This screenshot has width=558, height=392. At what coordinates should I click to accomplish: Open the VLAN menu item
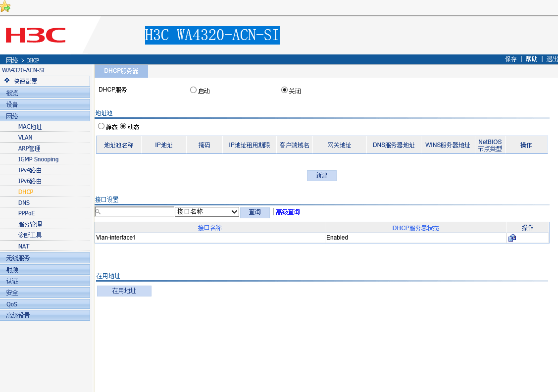pos(25,137)
